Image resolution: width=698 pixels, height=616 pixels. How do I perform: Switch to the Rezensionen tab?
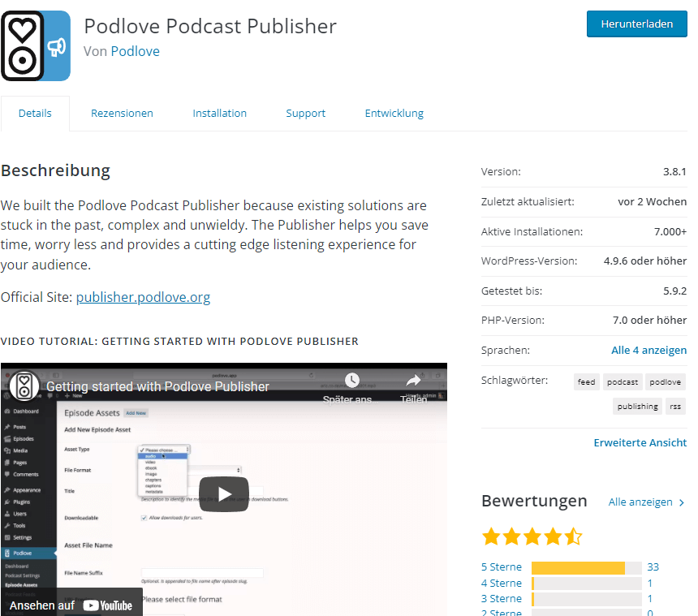click(x=122, y=114)
